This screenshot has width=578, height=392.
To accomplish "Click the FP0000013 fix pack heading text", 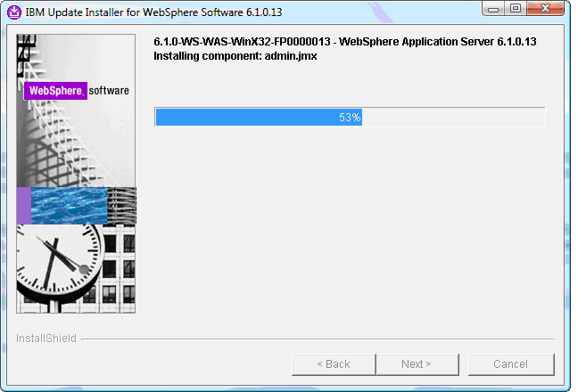I will click(345, 42).
